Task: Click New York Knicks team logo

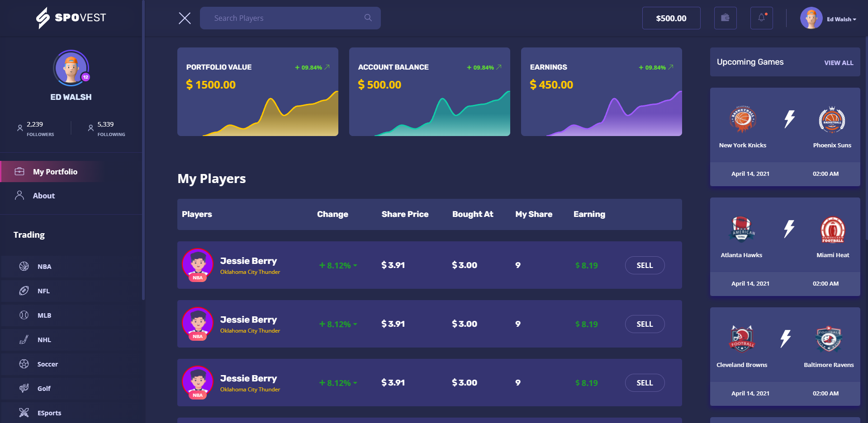Action: click(x=743, y=119)
